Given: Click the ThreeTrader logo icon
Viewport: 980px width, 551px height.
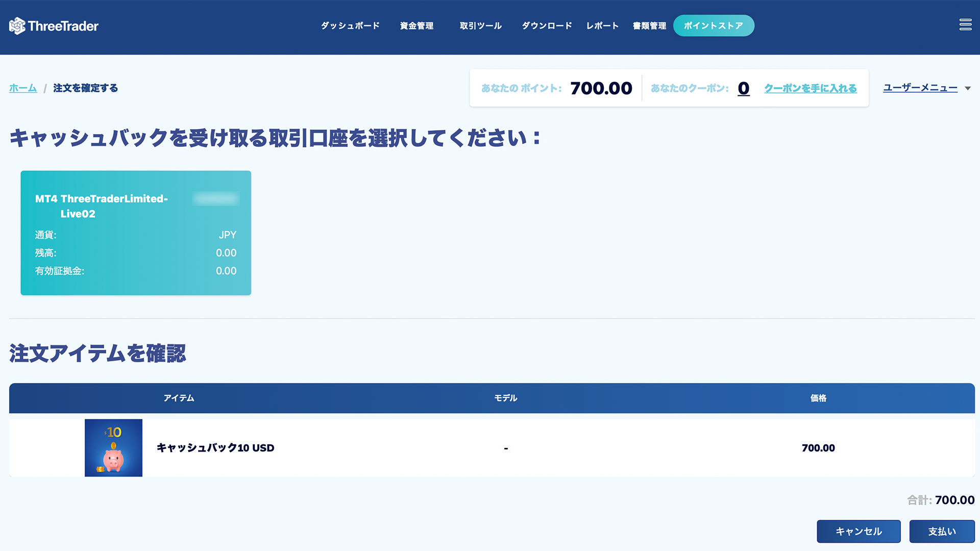Looking at the screenshot, I should [x=17, y=26].
